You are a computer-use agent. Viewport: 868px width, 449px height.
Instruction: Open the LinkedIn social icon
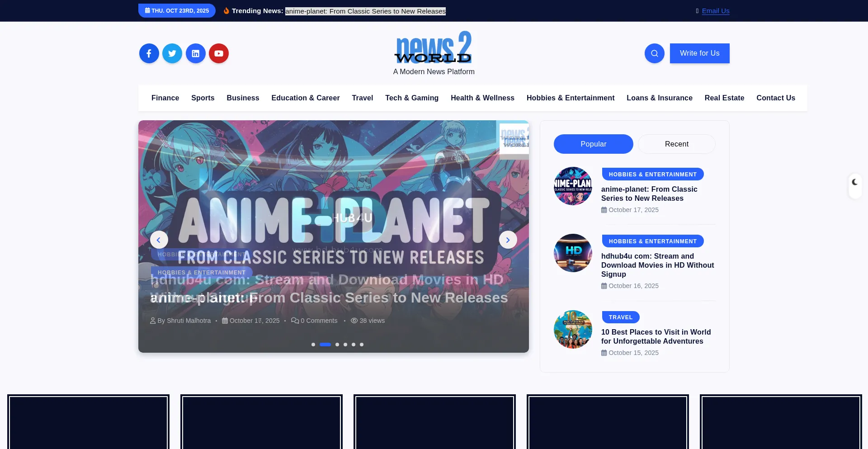[x=196, y=53]
